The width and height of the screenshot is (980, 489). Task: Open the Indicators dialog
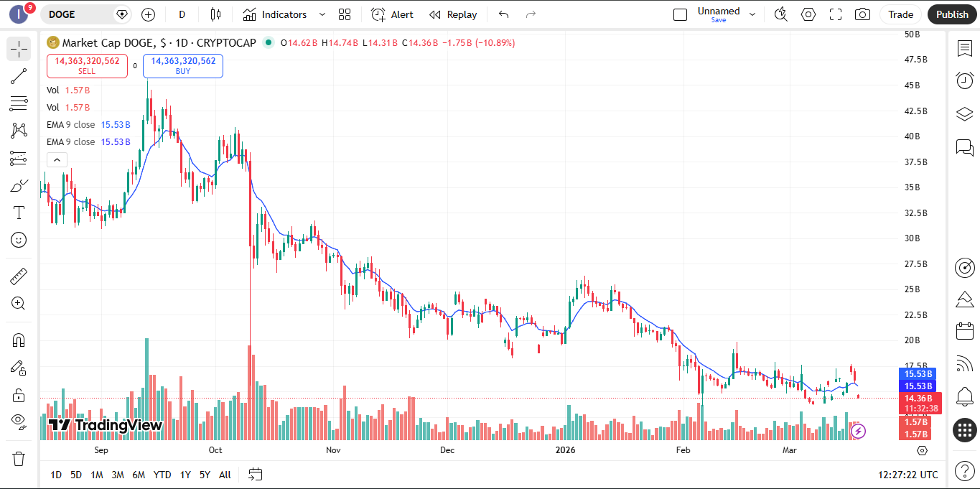[274, 14]
